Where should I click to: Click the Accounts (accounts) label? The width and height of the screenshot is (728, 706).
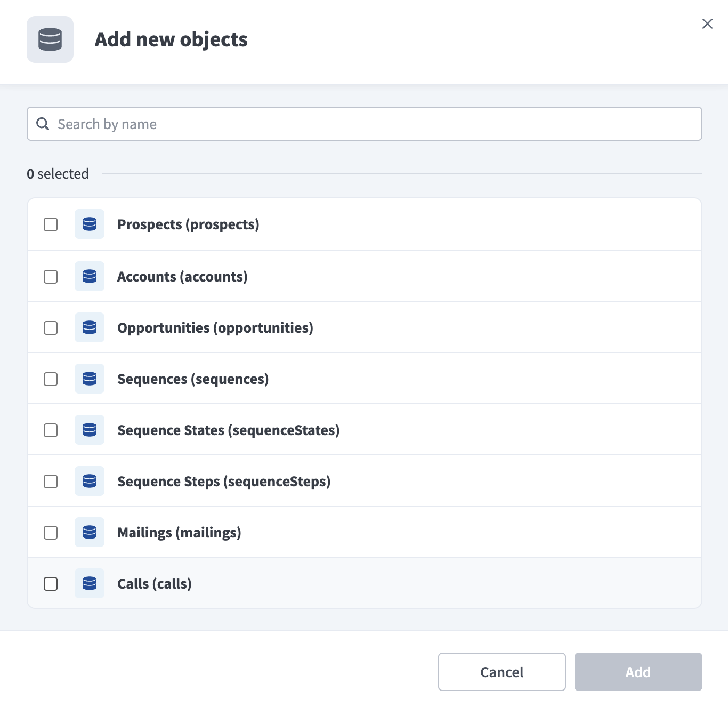point(182,277)
